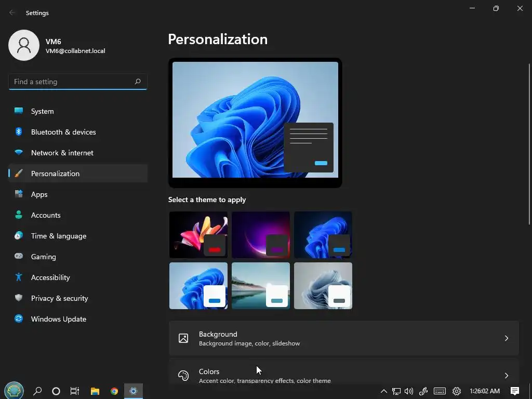532x399 pixels.
Task: Click the Colors palette icon
Action: pos(183,376)
